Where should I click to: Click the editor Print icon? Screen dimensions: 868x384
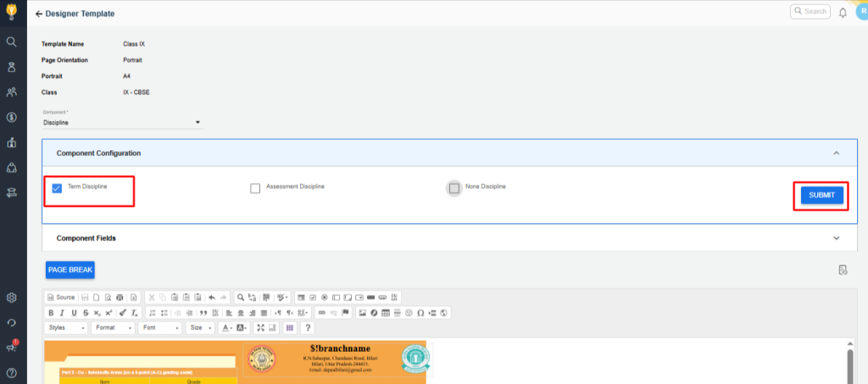[x=120, y=298]
